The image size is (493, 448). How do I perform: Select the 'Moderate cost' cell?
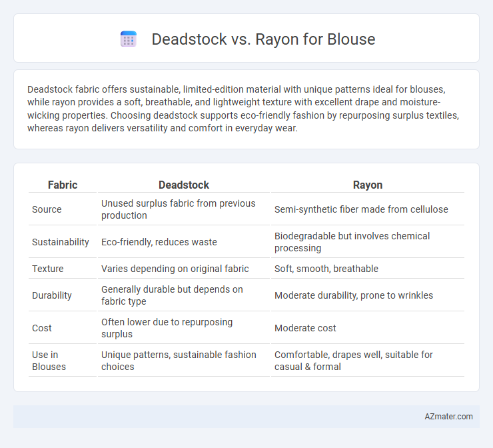(368, 328)
